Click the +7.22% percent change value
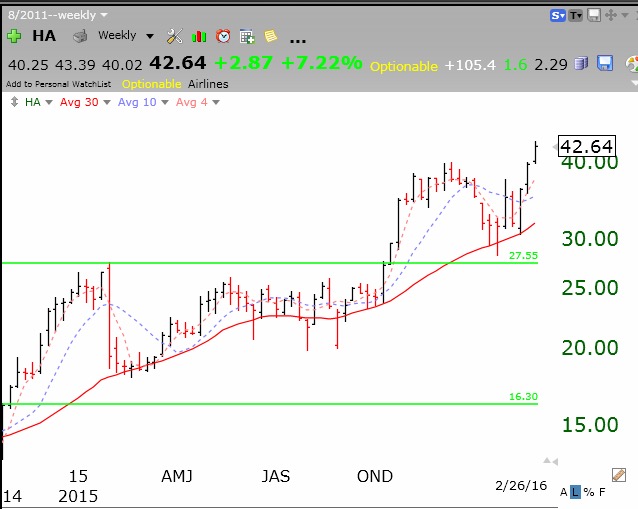This screenshot has height=509, width=638. 321,63
